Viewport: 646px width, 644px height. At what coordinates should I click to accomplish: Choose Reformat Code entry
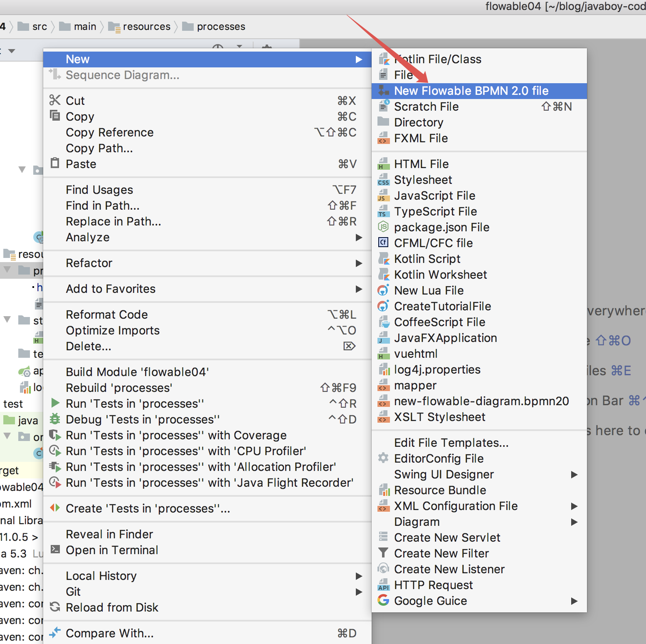[x=207, y=315]
